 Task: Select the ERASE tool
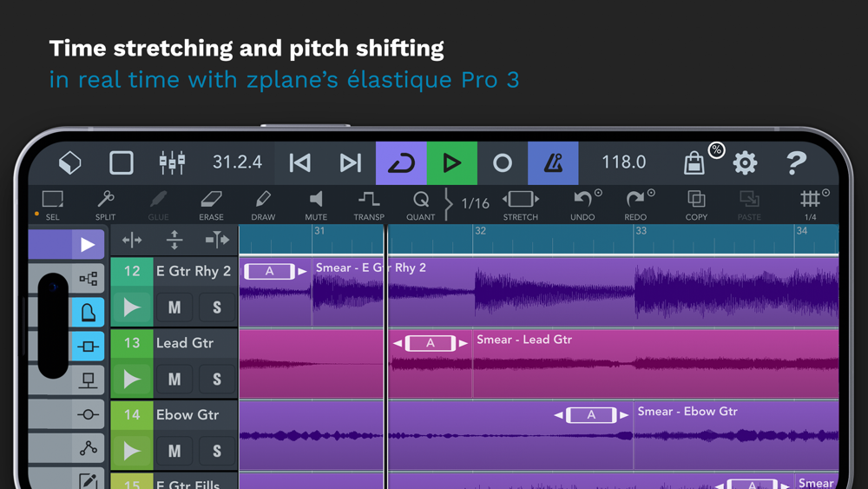pyautogui.click(x=211, y=205)
